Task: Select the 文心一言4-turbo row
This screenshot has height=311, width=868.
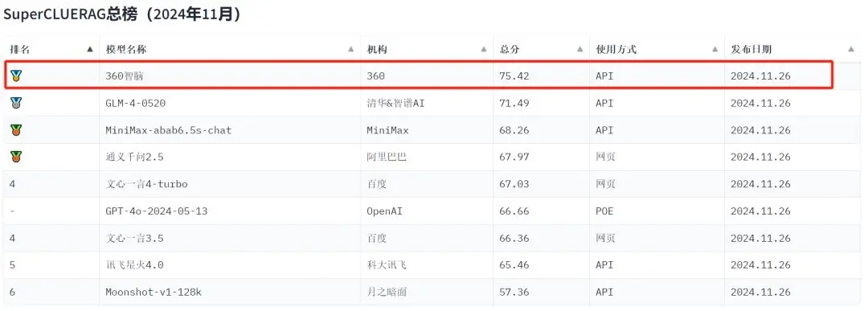Action: pos(432,184)
